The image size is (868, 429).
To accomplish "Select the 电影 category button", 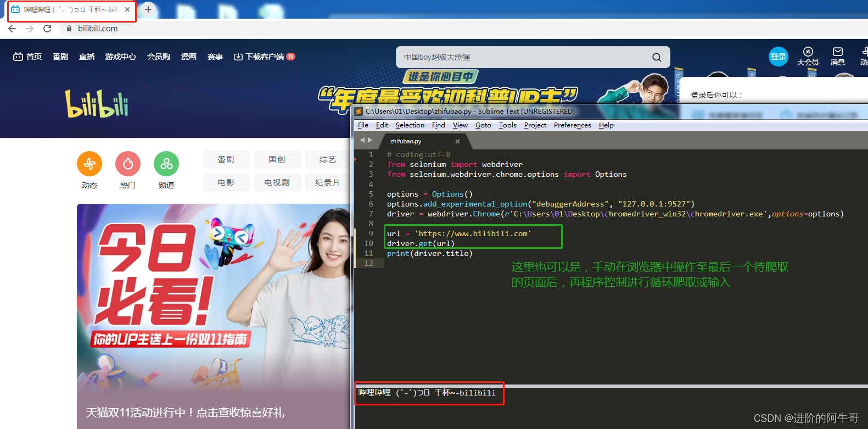I will click(x=226, y=182).
